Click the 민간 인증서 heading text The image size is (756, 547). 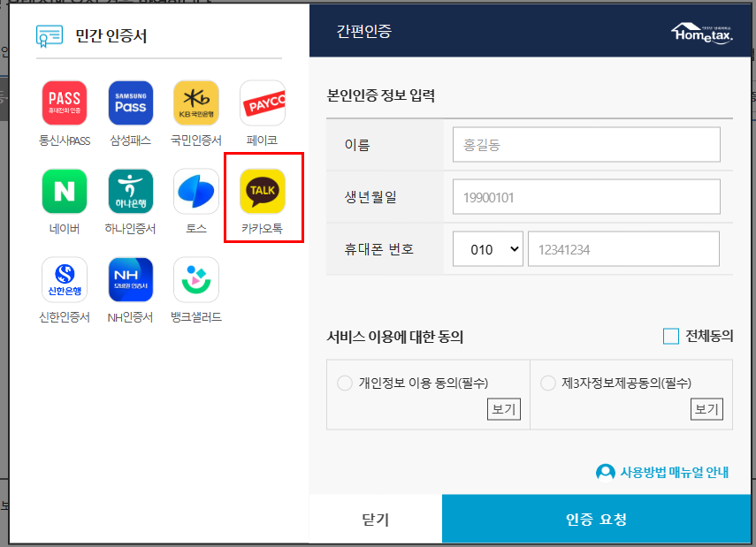coord(111,36)
